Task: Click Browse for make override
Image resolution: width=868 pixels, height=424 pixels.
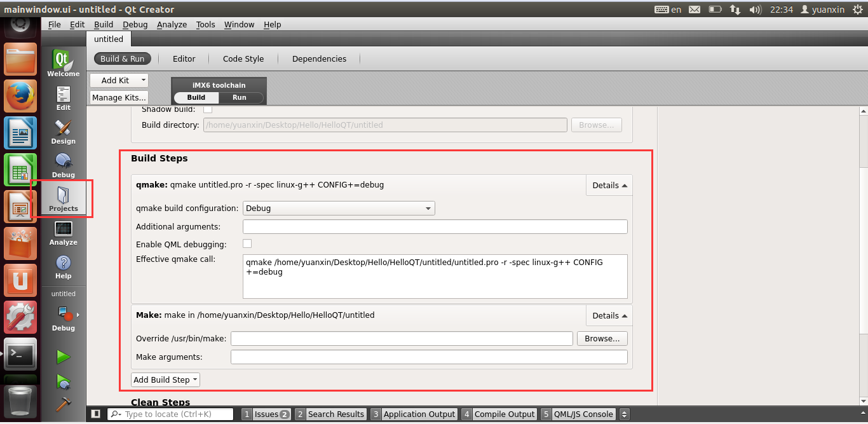Action: click(x=602, y=339)
